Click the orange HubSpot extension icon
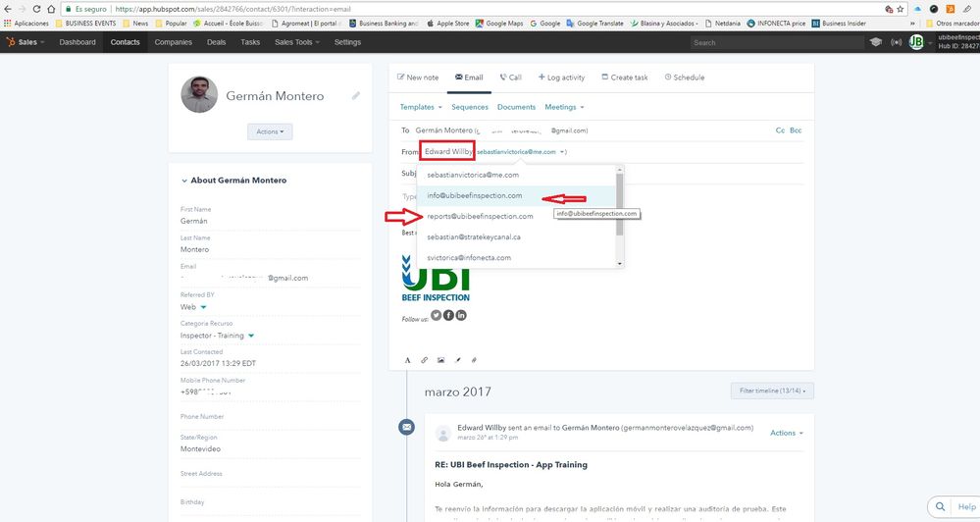The image size is (980, 522). point(950,9)
